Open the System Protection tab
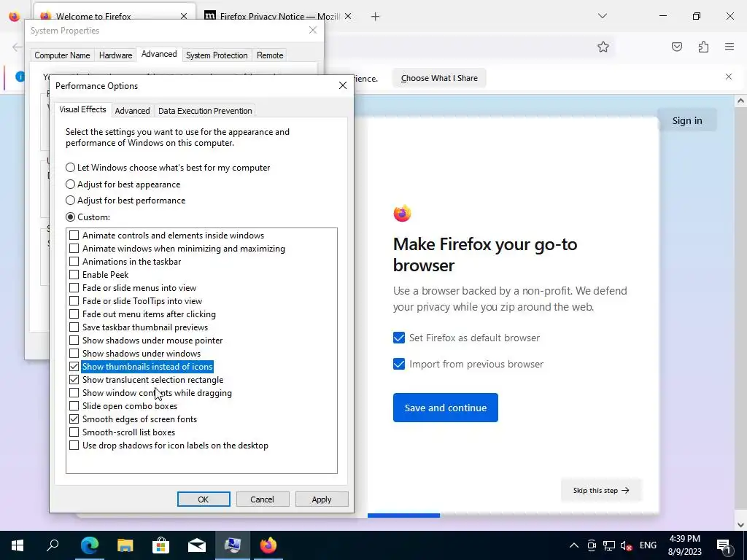The height and width of the screenshot is (560, 747). [x=216, y=55]
